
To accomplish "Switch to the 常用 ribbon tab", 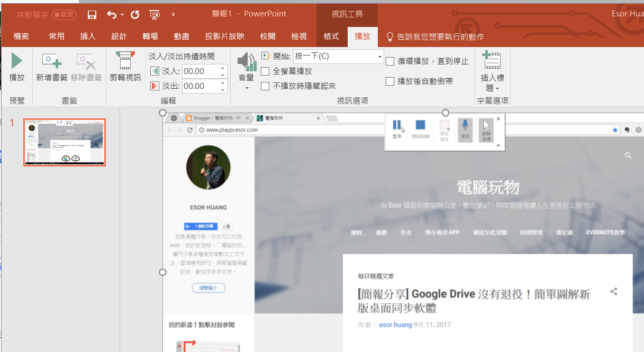I will [x=57, y=36].
